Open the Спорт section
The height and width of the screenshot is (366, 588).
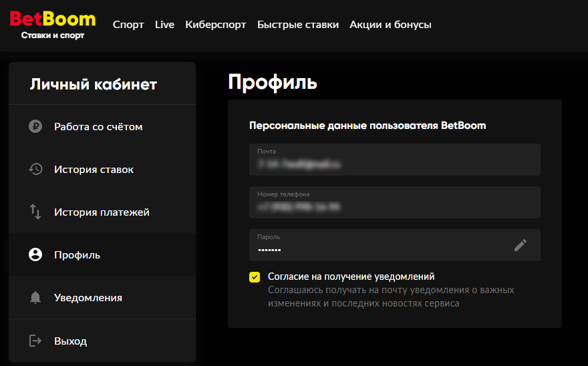[x=128, y=24]
